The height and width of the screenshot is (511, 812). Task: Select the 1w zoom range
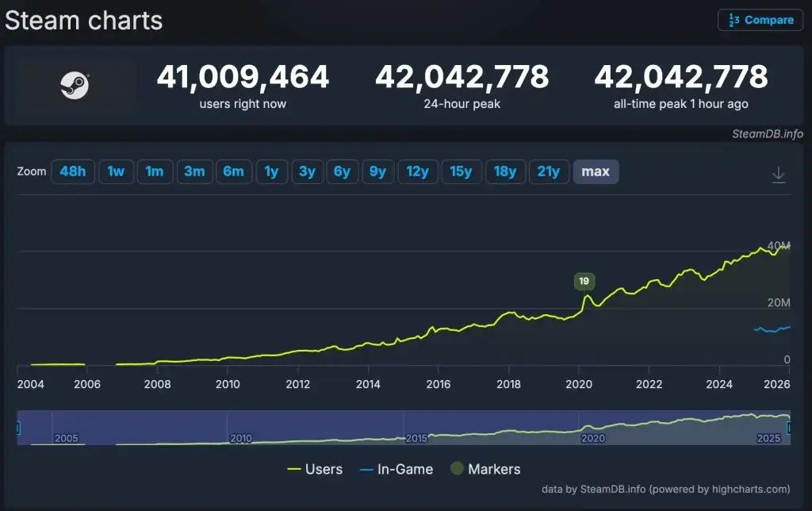116,171
